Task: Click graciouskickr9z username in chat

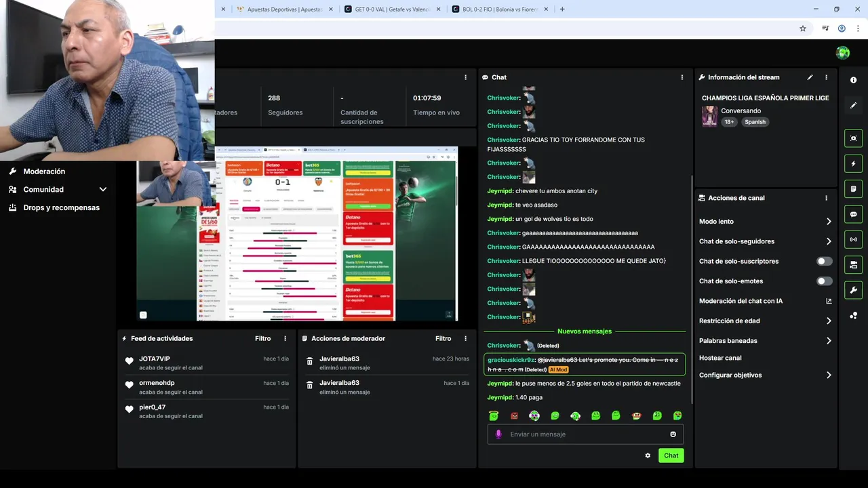Action: pyautogui.click(x=511, y=360)
